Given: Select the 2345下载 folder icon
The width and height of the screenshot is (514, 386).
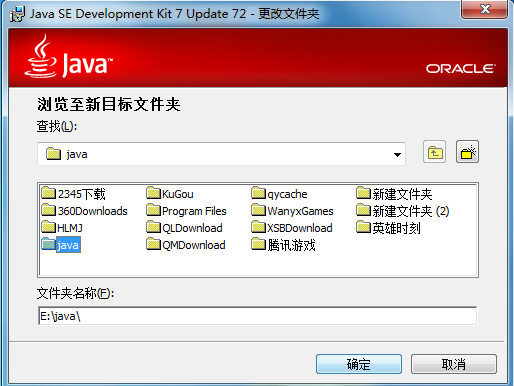Looking at the screenshot, I should pos(49,193).
